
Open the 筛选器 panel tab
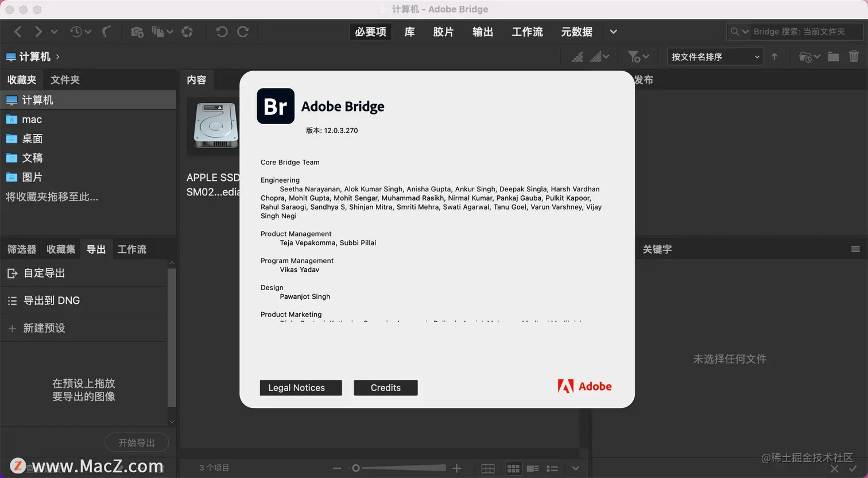(22, 249)
